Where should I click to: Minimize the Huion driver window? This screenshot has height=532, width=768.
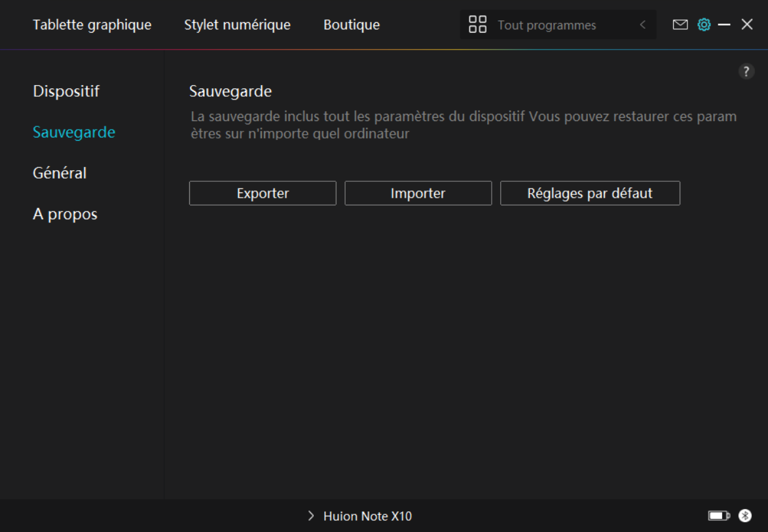coord(724,25)
